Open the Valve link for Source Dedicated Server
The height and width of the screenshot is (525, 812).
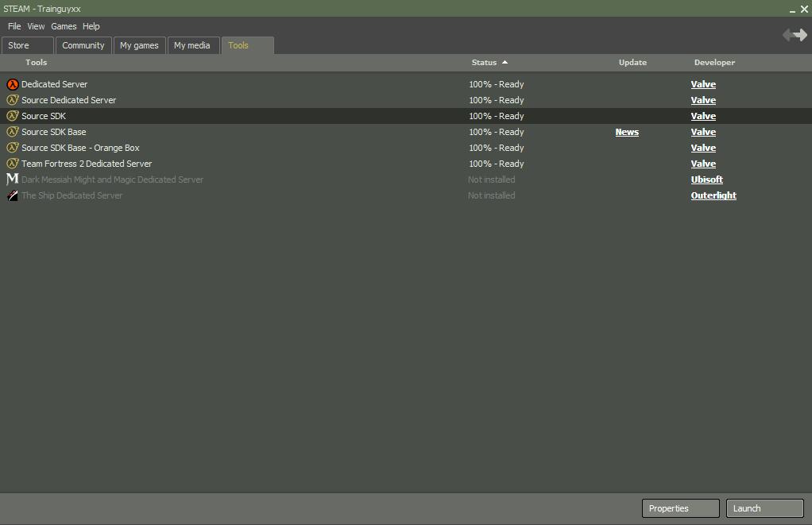coord(703,100)
